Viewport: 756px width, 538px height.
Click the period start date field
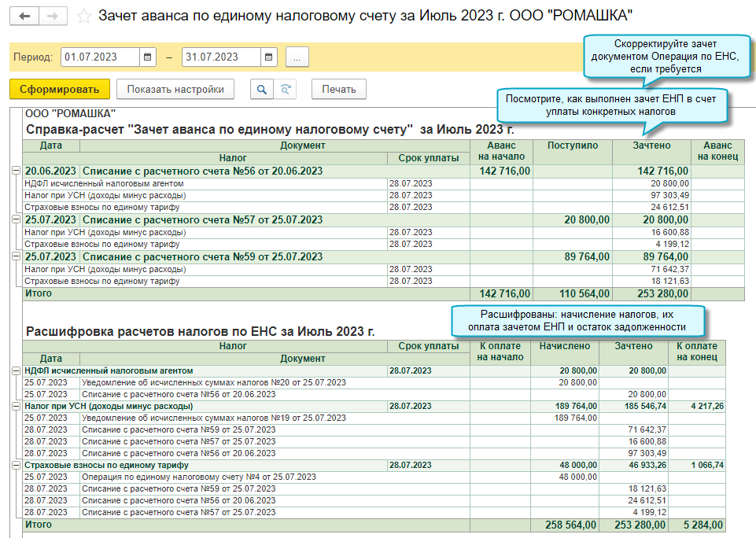99,57
